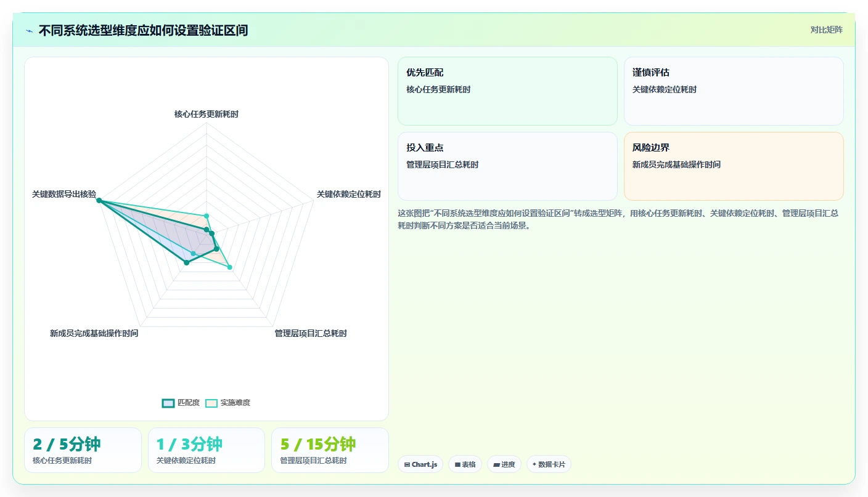This screenshot has width=868, height=497.
Task: Select the 表格 tag chip
Action: point(465,464)
